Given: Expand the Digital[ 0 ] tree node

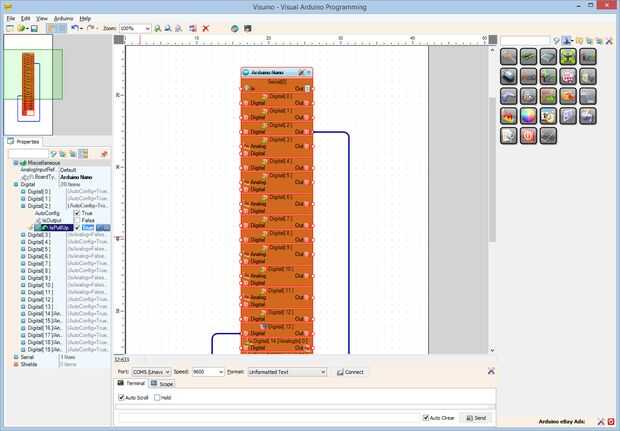Looking at the screenshot, I should click(23, 191).
